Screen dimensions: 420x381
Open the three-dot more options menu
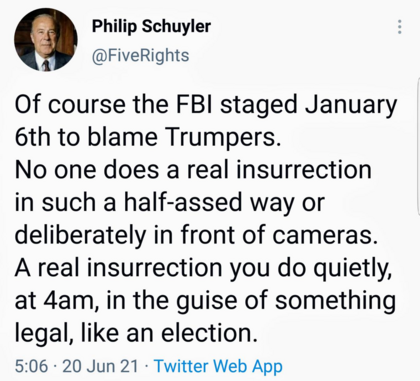coord(399,27)
